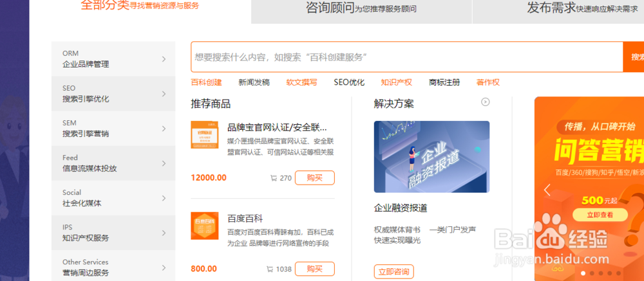
Task: Click the SEO优化 keyword link
Action: click(x=349, y=82)
